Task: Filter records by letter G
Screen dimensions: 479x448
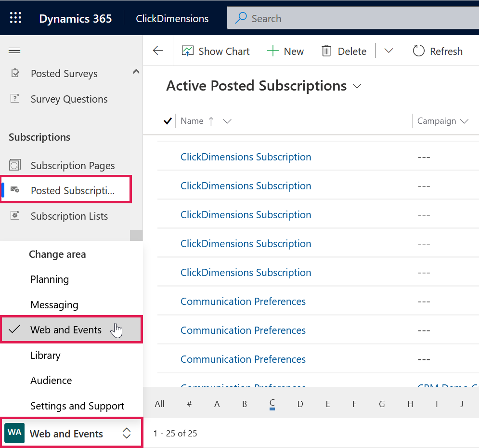Action: (382, 404)
